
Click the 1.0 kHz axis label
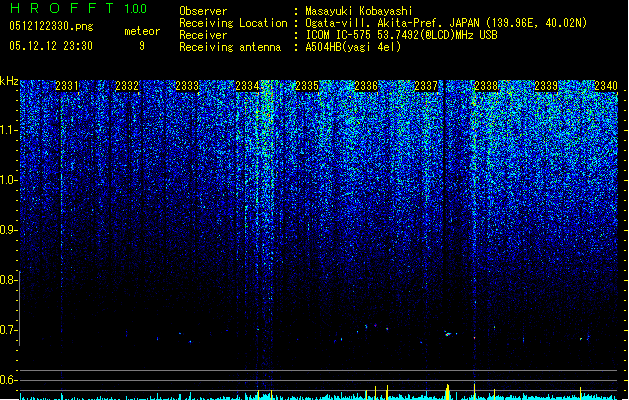(8, 180)
